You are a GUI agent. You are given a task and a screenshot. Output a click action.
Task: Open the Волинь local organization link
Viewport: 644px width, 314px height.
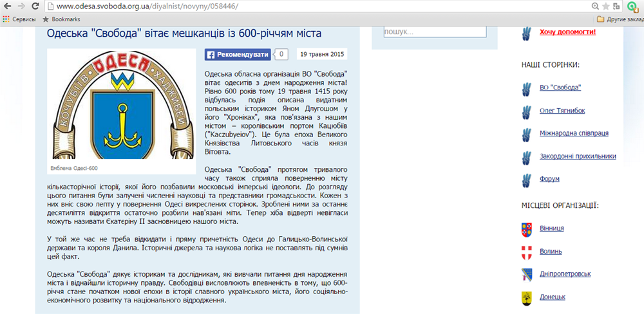tap(551, 251)
